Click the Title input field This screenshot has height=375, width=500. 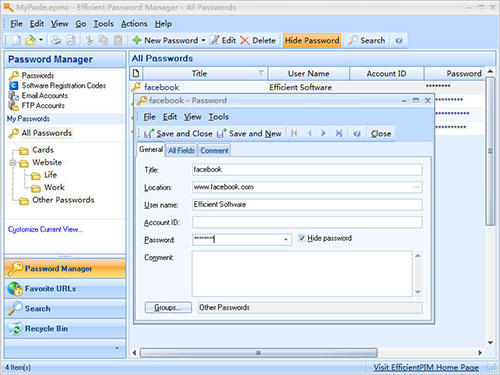307,170
